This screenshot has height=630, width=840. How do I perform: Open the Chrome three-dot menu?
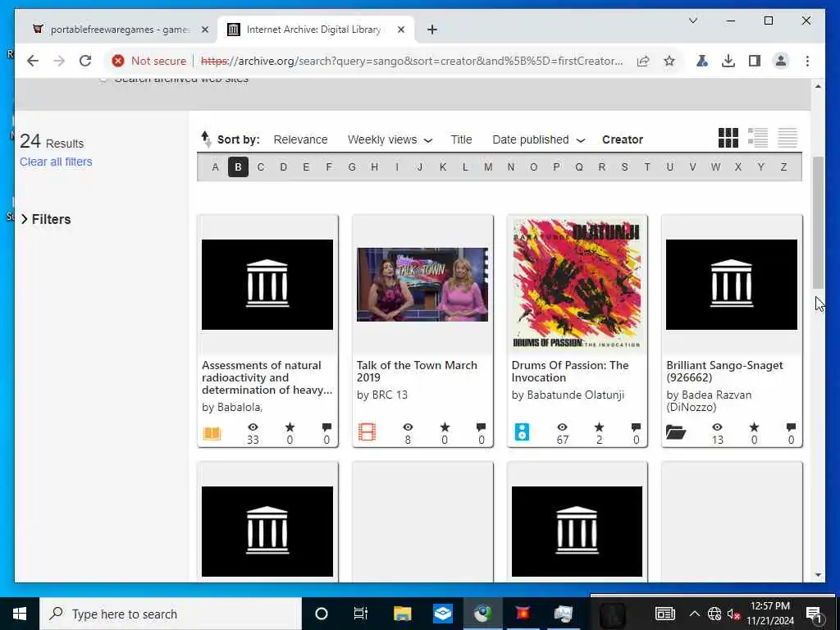(x=807, y=61)
